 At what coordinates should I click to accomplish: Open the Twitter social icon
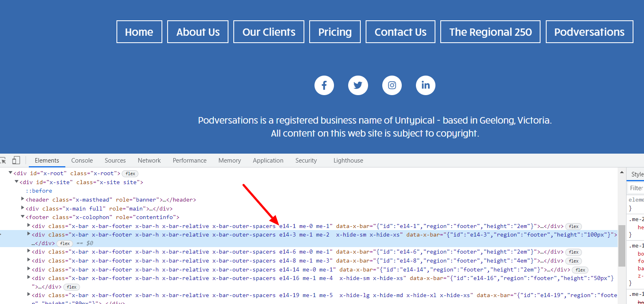click(358, 85)
